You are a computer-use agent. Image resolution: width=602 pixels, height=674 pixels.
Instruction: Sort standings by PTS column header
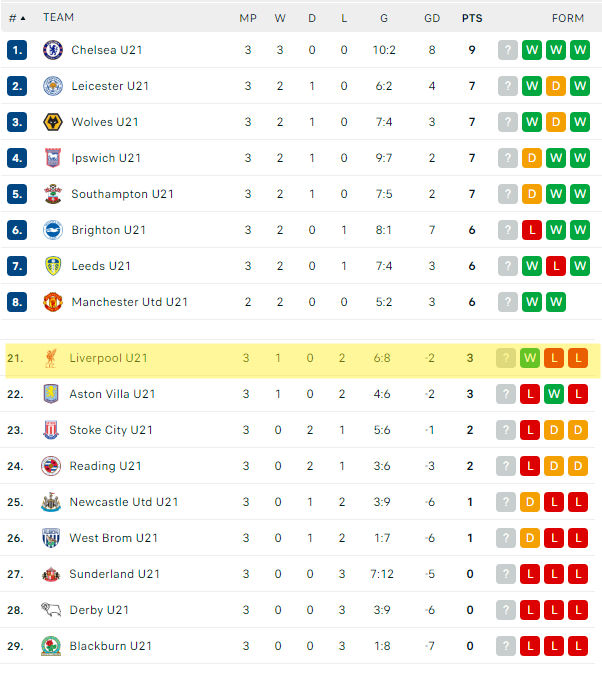click(472, 18)
